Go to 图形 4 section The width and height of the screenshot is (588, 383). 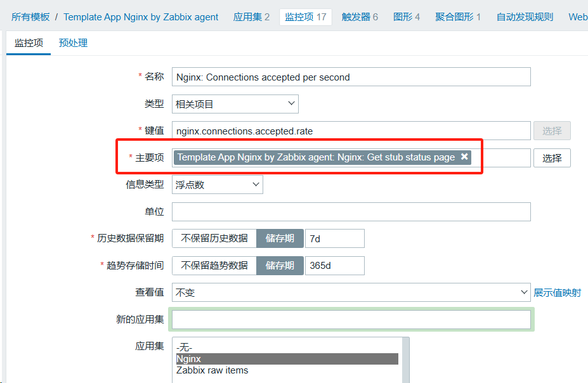click(x=407, y=17)
